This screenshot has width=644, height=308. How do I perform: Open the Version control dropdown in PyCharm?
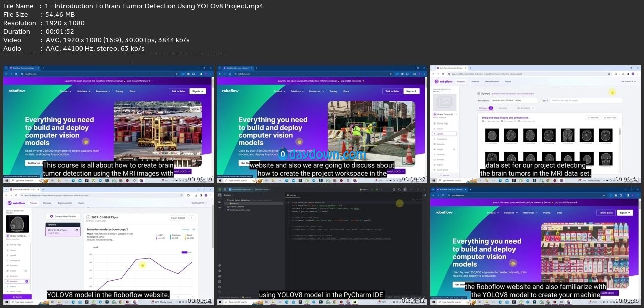(x=264, y=189)
